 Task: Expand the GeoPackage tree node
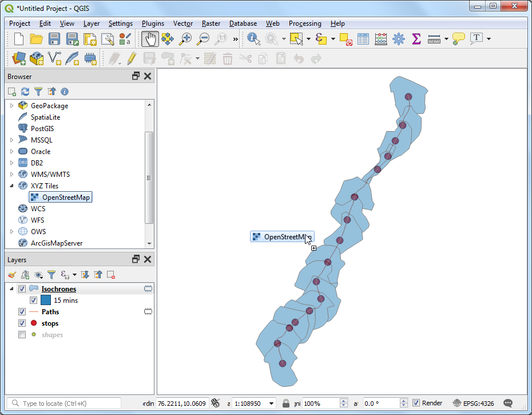point(12,106)
